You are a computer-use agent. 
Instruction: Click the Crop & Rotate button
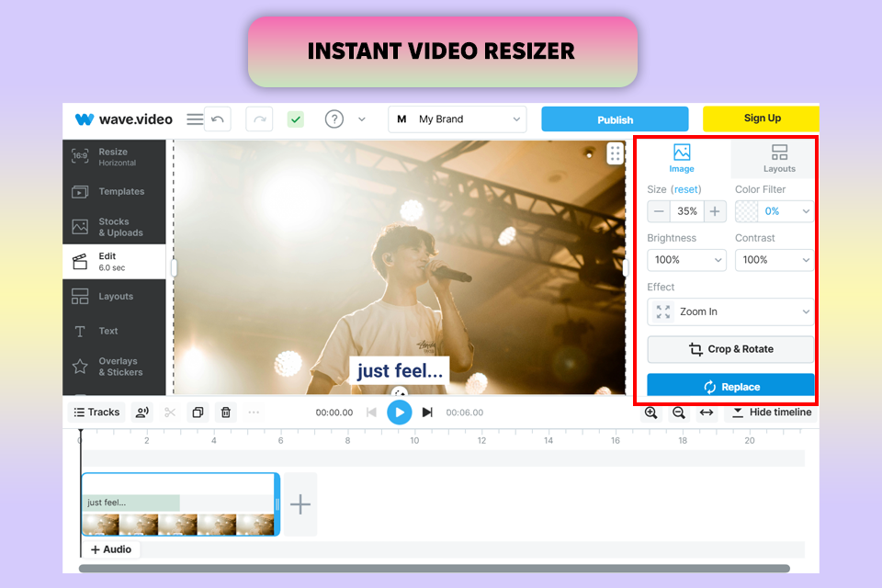coord(730,349)
